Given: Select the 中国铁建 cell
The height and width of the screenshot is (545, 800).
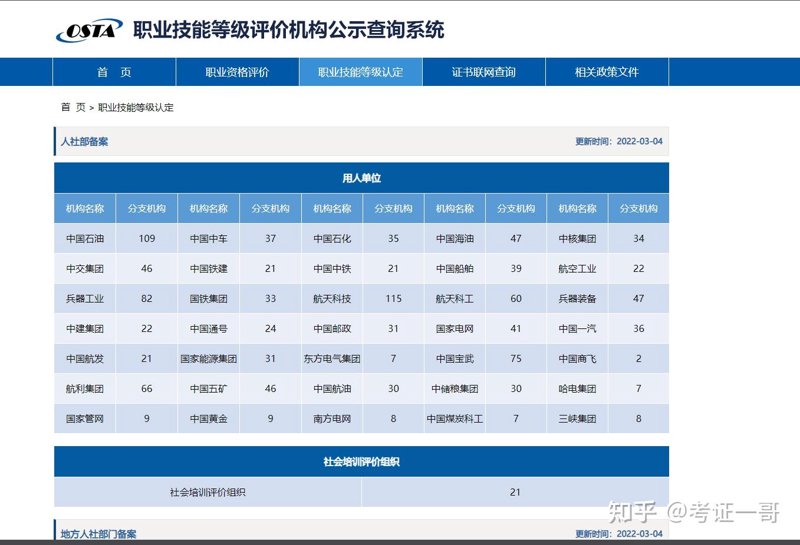Looking at the screenshot, I should click(x=208, y=268).
